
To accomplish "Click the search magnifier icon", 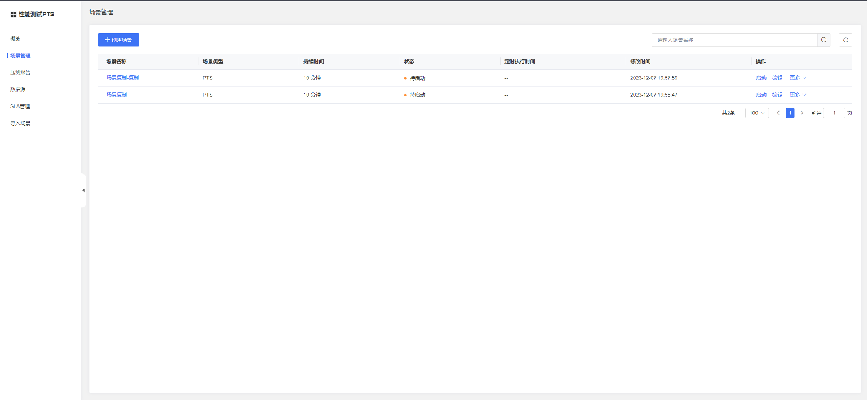I will [823, 40].
